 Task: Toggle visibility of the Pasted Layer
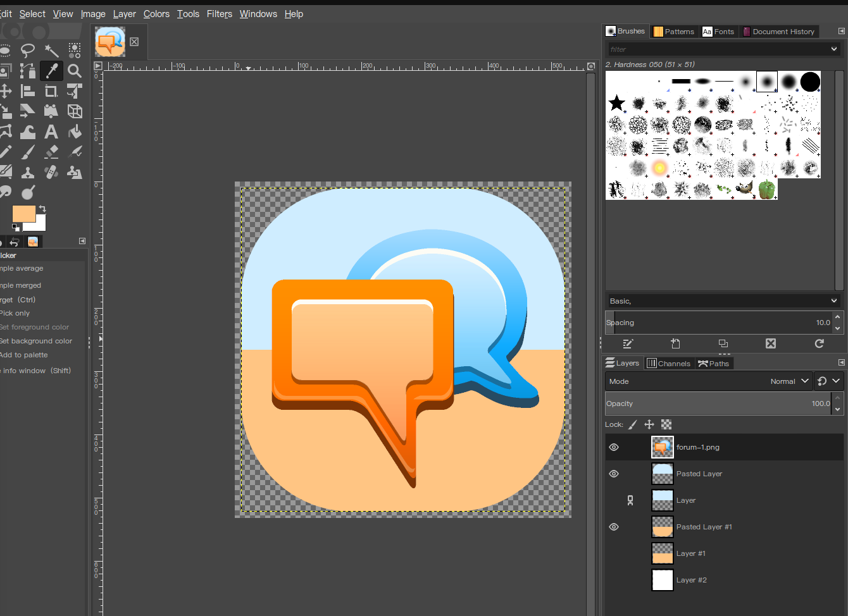coord(613,474)
